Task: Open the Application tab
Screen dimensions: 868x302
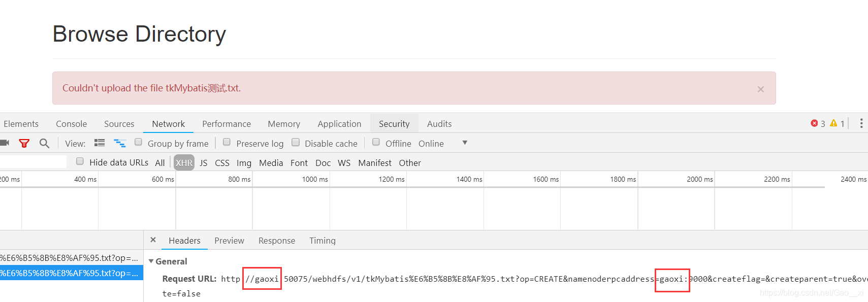Action: [339, 124]
